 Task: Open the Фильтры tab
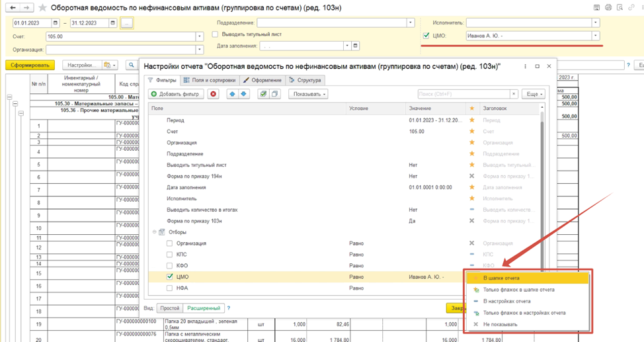pyautogui.click(x=162, y=80)
